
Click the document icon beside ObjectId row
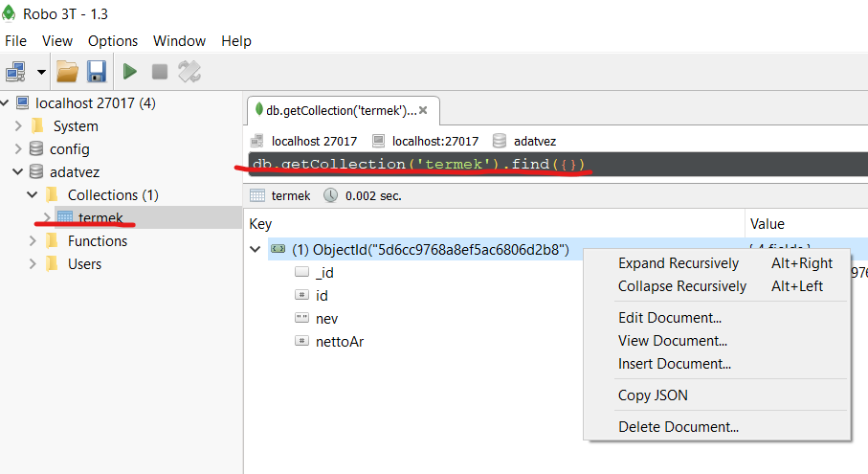pos(278,249)
